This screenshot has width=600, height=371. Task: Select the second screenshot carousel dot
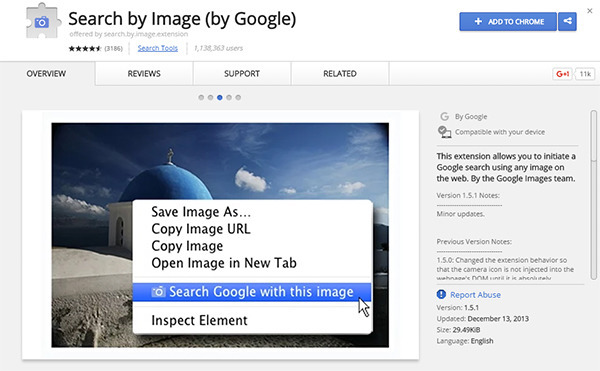click(210, 98)
